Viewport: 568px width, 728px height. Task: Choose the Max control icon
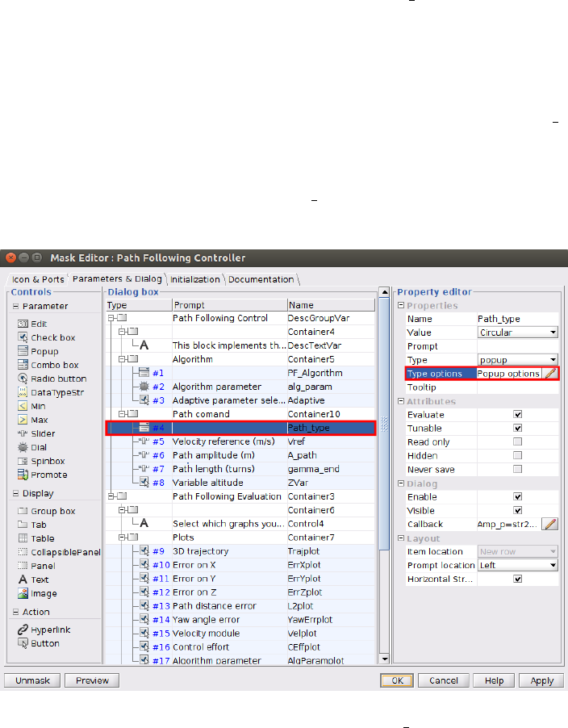(x=23, y=420)
